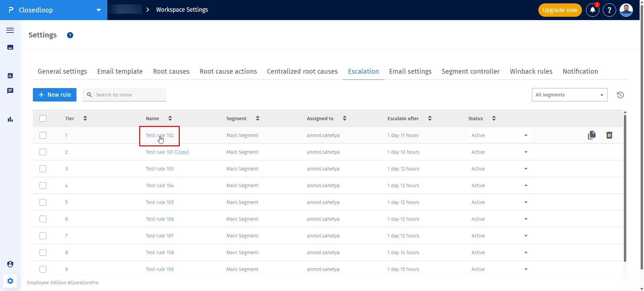This screenshot has width=644, height=291.
Task: Open the escalation history clock icon
Action: [620, 95]
